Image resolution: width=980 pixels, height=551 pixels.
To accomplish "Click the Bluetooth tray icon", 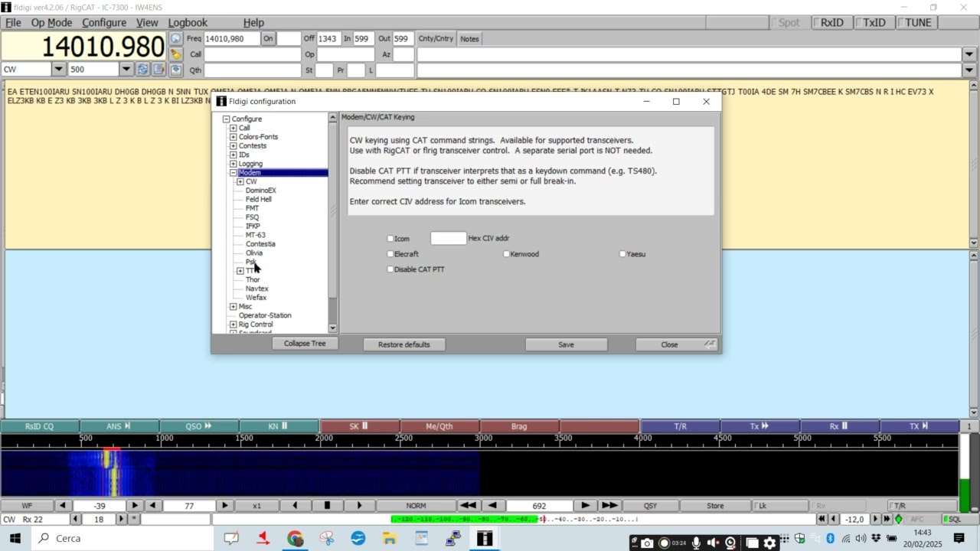I will (830, 539).
